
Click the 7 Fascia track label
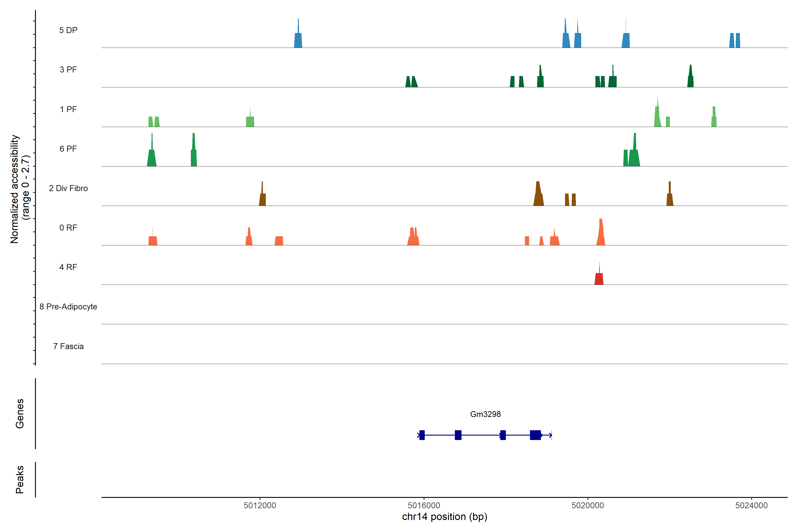[68, 346]
